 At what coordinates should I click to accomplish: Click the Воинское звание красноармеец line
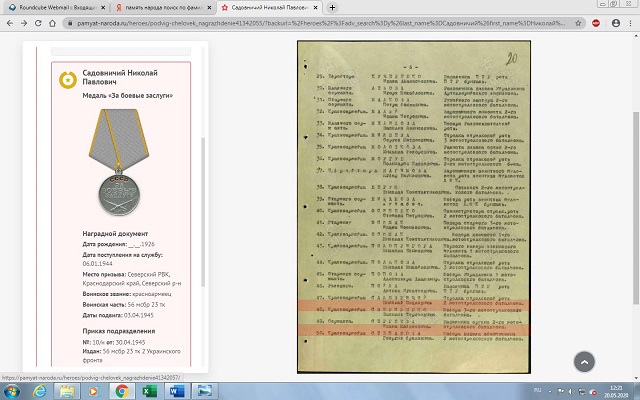(x=127, y=294)
